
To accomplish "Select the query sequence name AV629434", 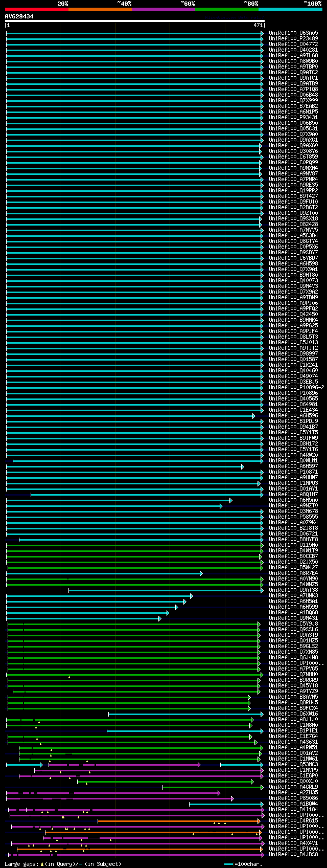I will (x=19, y=16).
